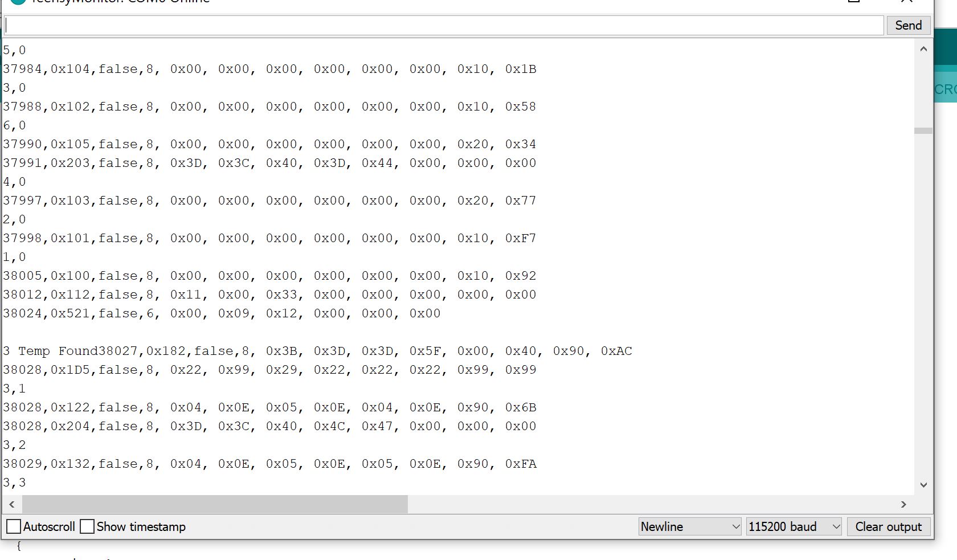957x560 pixels.
Task: Click the output line with ID 0x112
Action: click(269, 295)
